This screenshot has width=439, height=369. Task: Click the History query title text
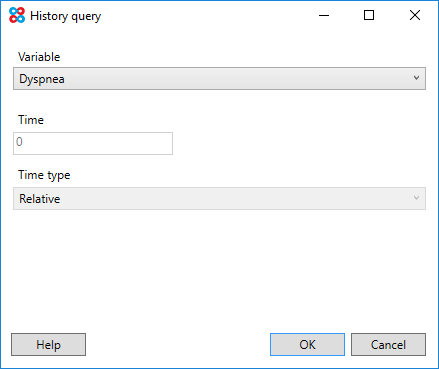coord(65,16)
